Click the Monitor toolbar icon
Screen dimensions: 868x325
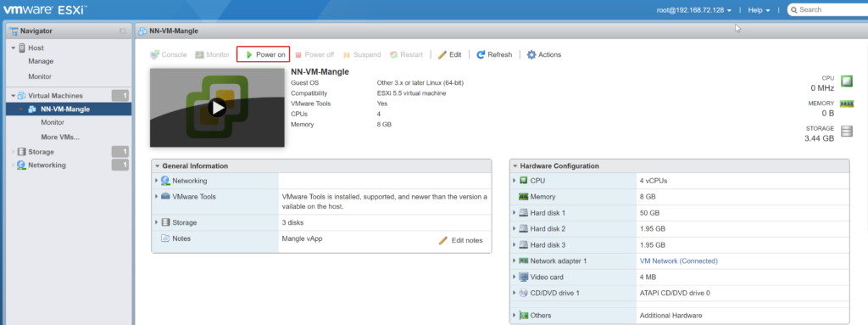point(200,55)
